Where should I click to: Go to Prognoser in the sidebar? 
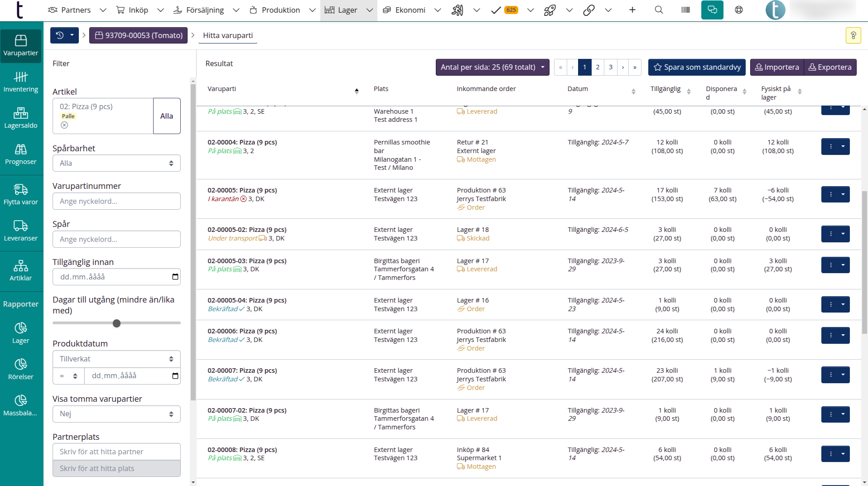pos(21,154)
